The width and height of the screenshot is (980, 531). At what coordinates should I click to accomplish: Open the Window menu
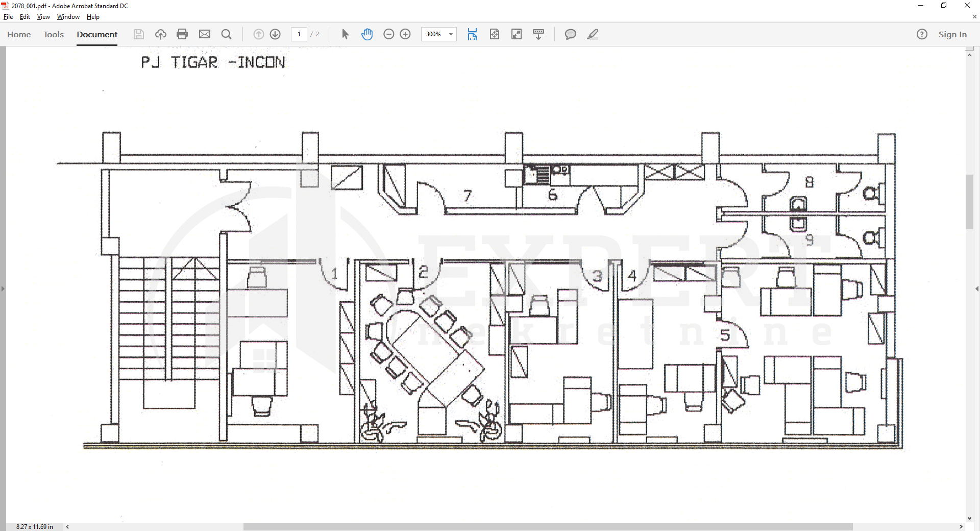68,17
